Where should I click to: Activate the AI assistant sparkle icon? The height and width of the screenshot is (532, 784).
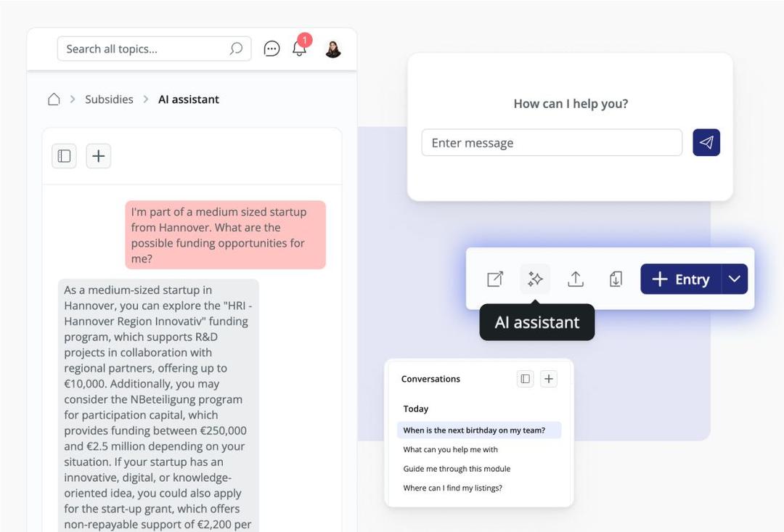coord(535,279)
